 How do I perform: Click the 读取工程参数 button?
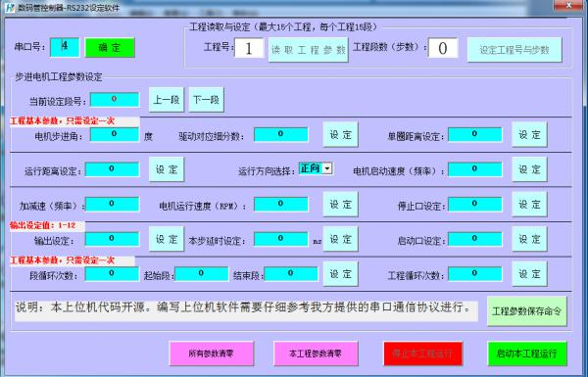[x=309, y=50]
